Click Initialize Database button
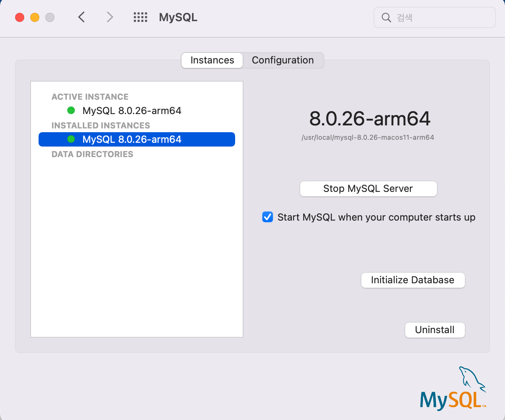The width and height of the screenshot is (505, 420). (x=413, y=280)
